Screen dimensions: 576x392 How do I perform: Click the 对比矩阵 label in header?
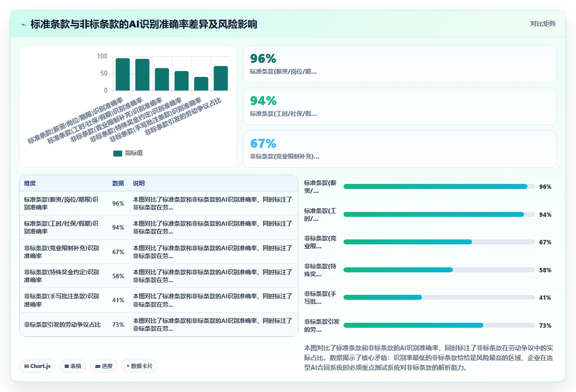pos(543,24)
